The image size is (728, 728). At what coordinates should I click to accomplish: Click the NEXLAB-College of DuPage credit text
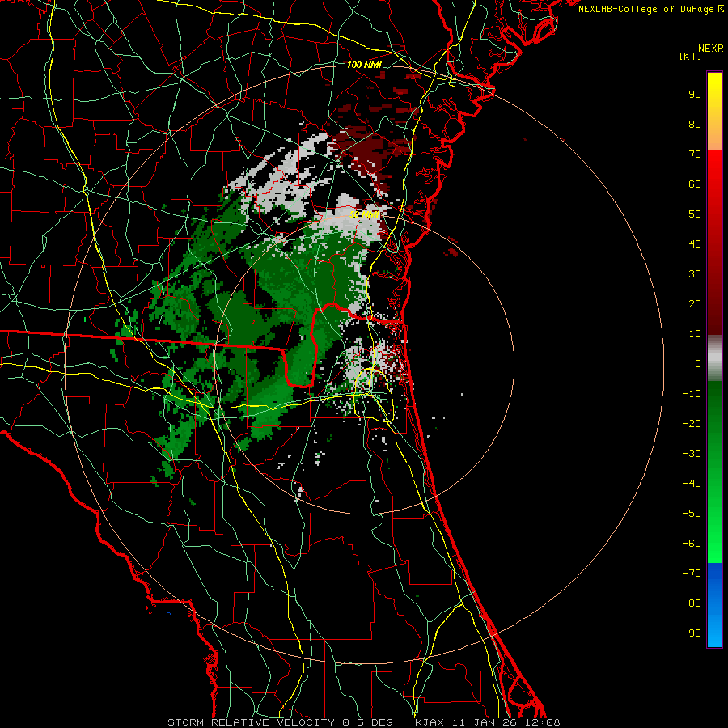pyautogui.click(x=645, y=9)
